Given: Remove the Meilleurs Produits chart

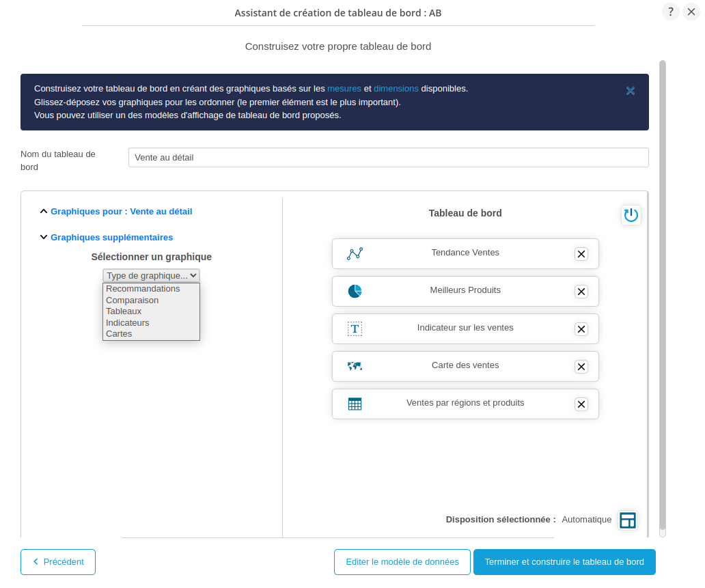Looking at the screenshot, I should 581,292.
